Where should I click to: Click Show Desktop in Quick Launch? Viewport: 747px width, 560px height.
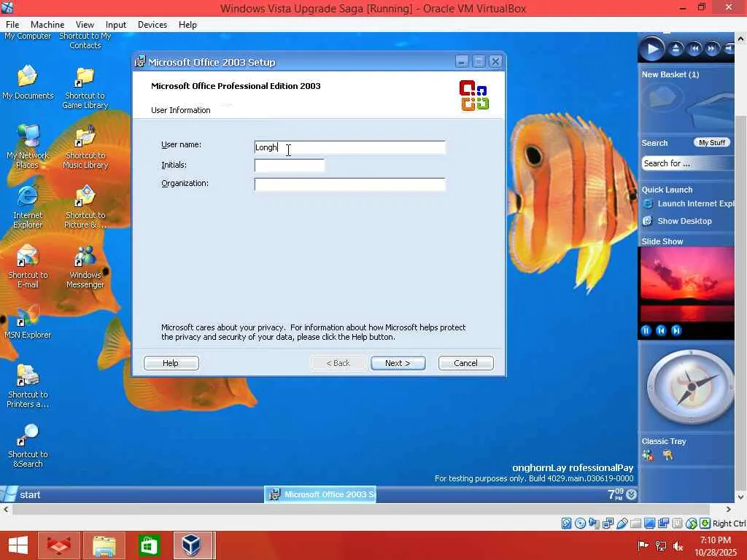[677, 221]
